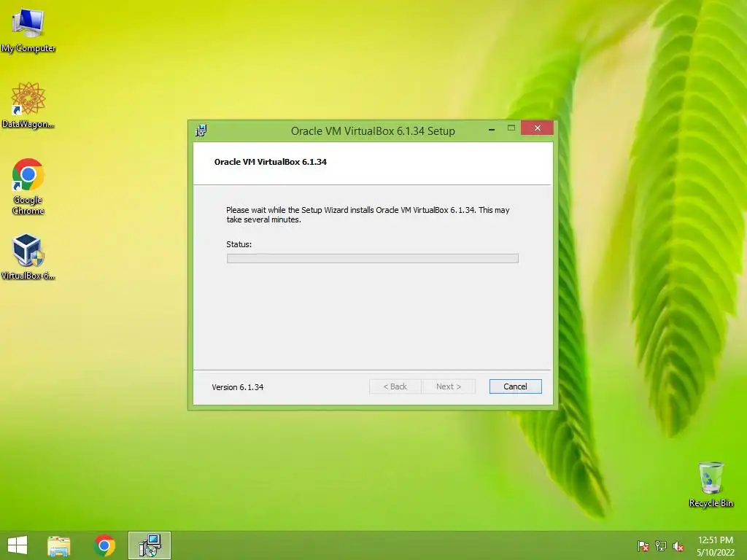Click the disabled Next button

coord(449,386)
